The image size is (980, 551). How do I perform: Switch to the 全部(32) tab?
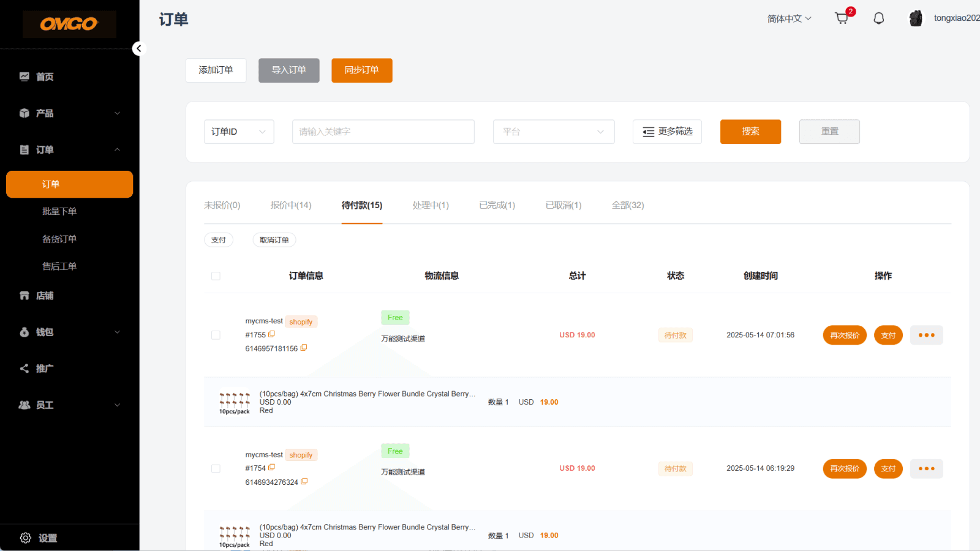coord(627,205)
